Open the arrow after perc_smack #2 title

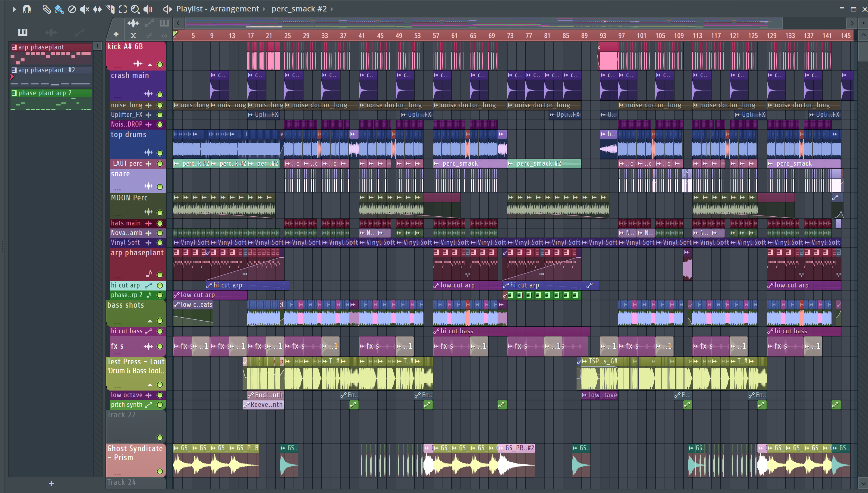[x=332, y=9]
